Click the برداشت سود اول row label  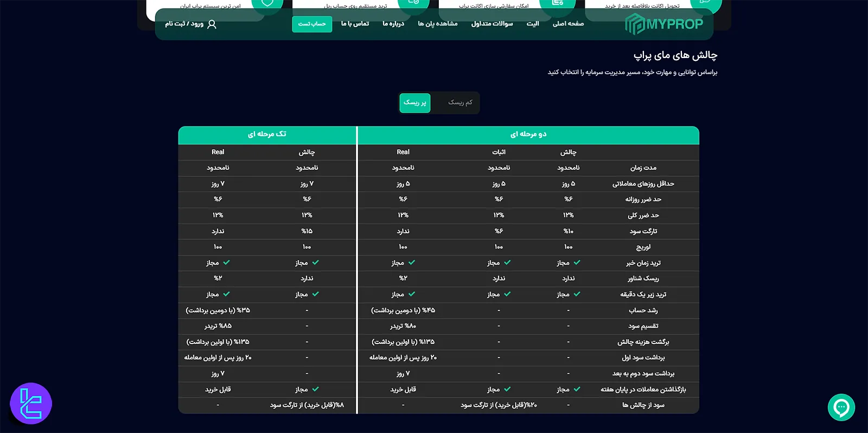coord(643,358)
